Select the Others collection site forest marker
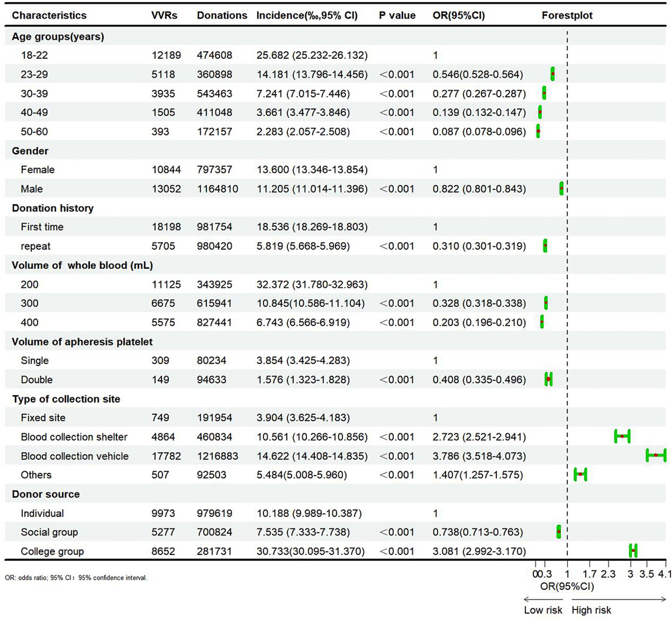The width and height of the screenshot is (672, 620). coord(580,474)
